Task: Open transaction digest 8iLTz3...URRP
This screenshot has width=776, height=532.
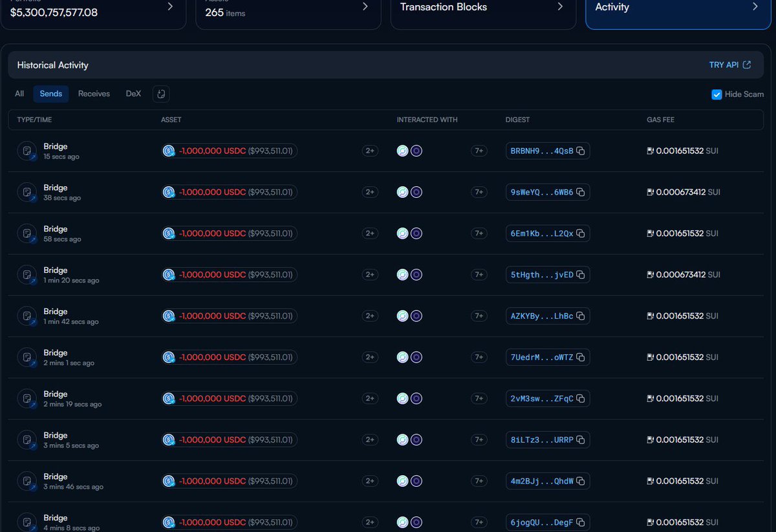Action: [542, 440]
